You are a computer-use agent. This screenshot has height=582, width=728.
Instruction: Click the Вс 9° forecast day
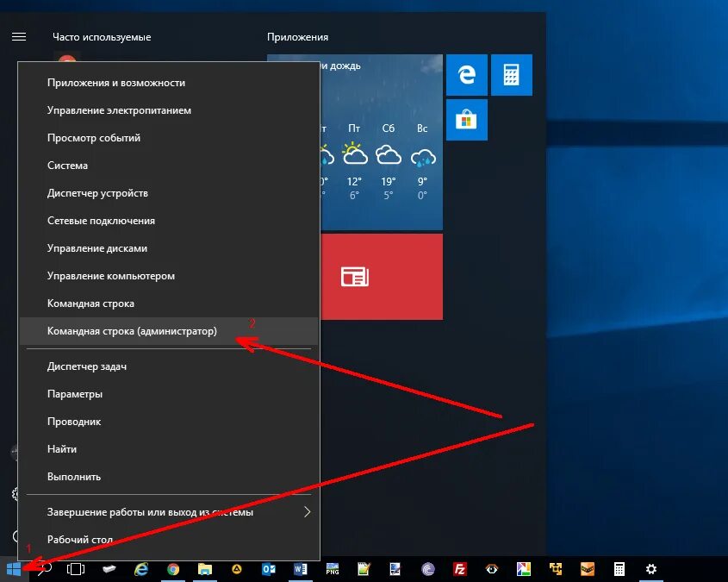point(422,161)
